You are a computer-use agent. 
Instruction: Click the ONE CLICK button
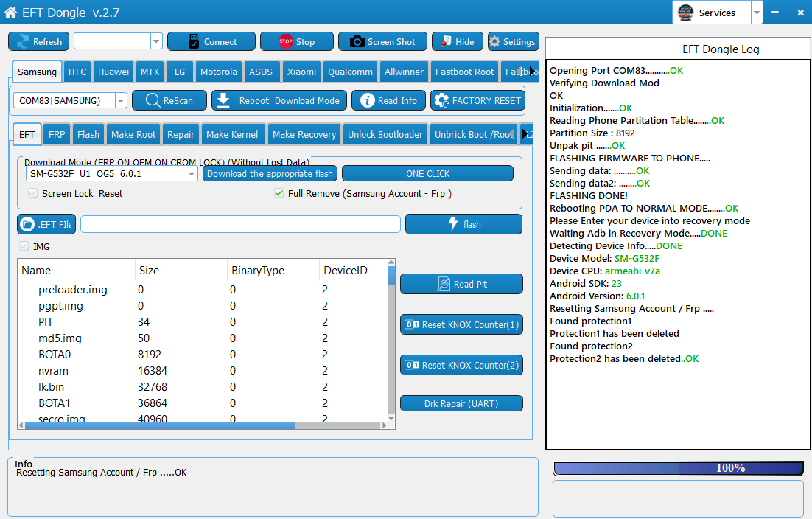tap(428, 173)
